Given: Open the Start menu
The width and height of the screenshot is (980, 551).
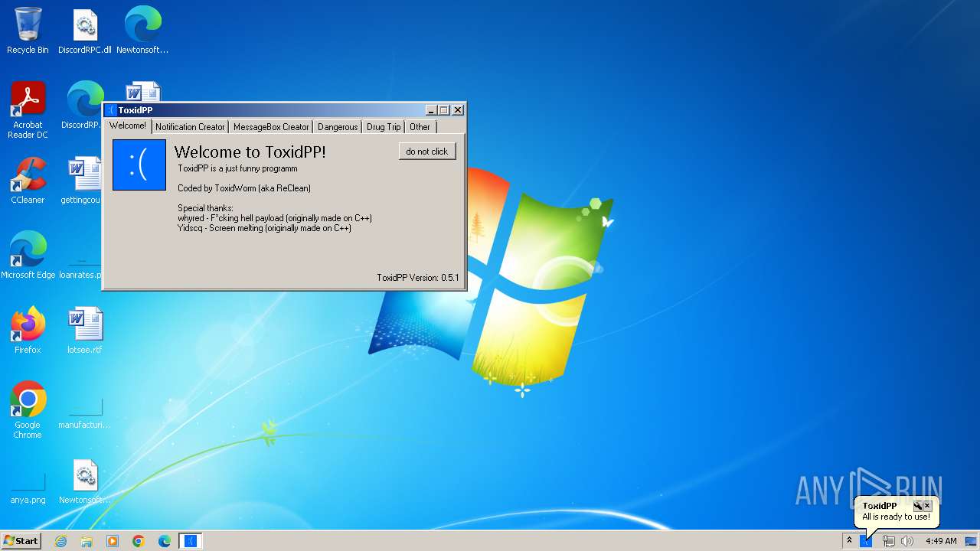Looking at the screenshot, I should click(x=21, y=541).
